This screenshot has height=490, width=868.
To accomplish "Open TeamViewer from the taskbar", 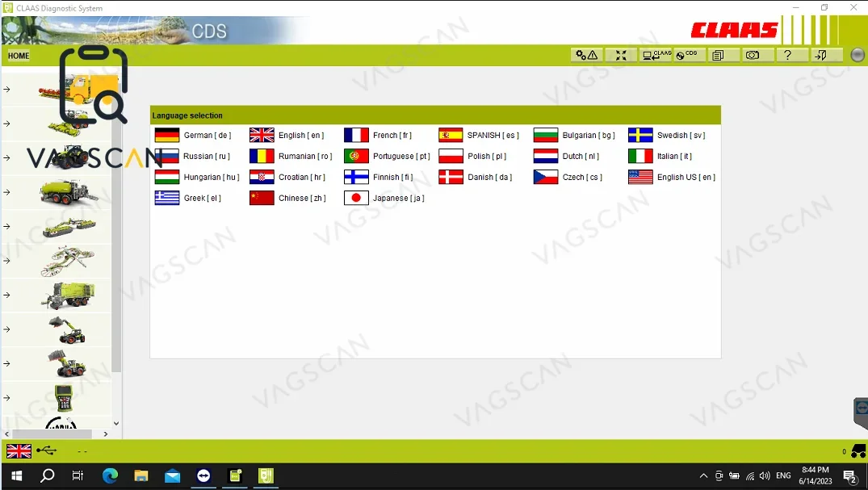I will (x=203, y=475).
